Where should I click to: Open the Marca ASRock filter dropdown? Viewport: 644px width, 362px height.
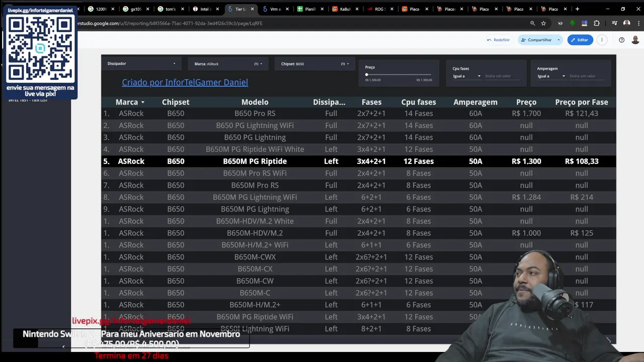click(228, 64)
